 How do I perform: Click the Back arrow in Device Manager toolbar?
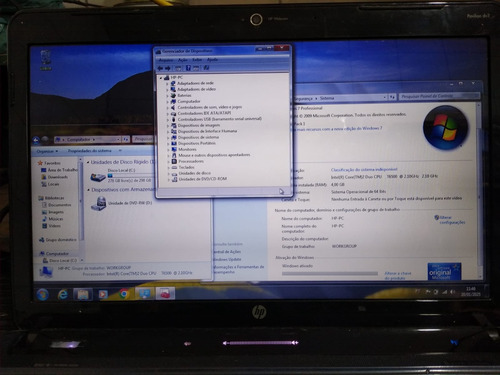(x=160, y=68)
